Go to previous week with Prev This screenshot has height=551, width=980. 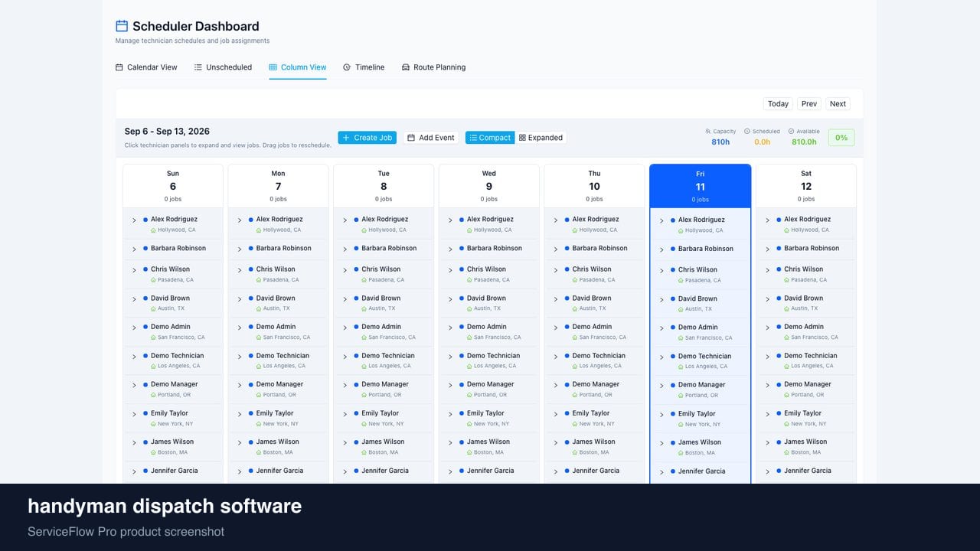[x=809, y=104]
